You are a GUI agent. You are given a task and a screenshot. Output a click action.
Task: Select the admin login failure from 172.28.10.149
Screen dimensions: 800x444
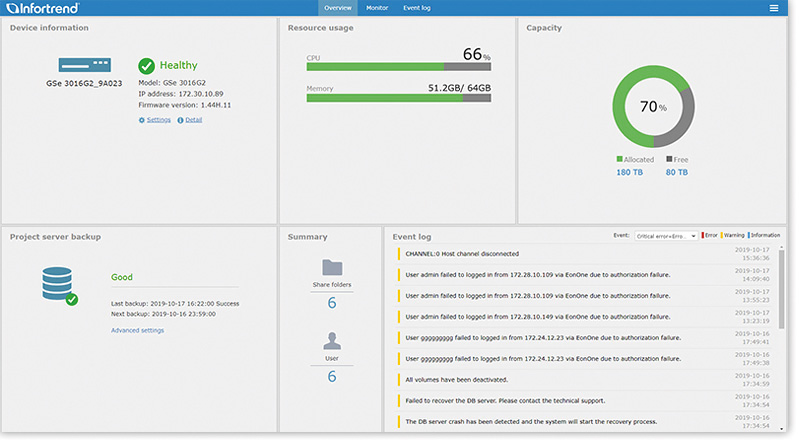pos(585,316)
